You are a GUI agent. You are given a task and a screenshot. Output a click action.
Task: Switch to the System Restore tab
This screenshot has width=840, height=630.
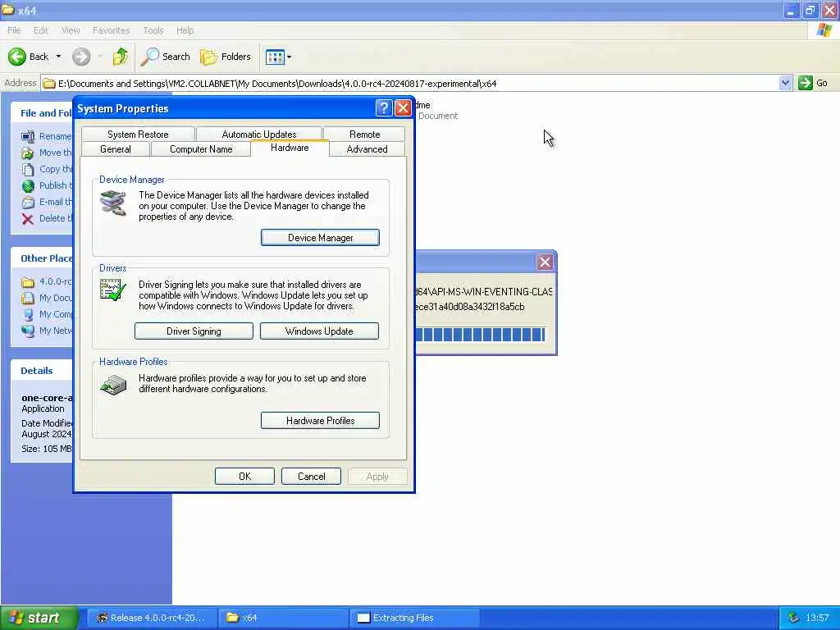pos(138,134)
